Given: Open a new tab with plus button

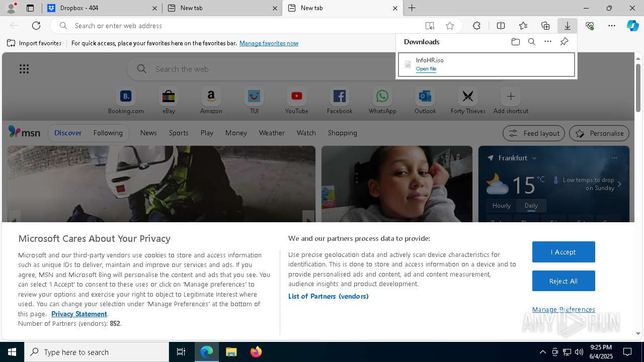Looking at the screenshot, I should point(412,8).
